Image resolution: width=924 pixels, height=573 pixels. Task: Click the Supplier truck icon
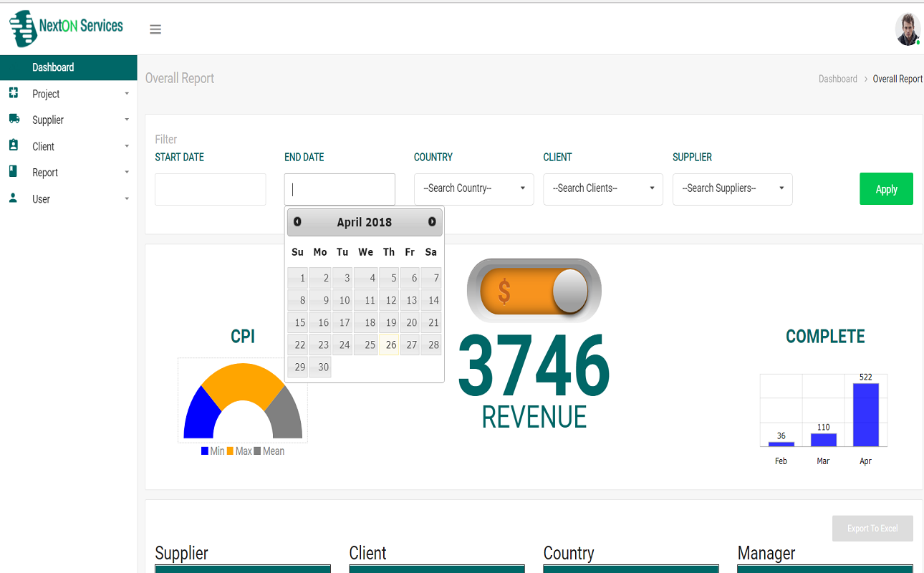click(14, 119)
